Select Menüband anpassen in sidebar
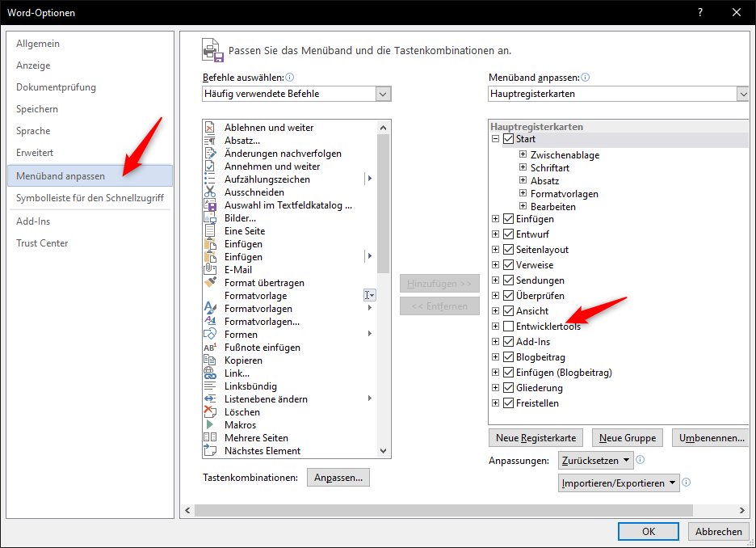This screenshot has height=548, width=756. tap(90, 176)
